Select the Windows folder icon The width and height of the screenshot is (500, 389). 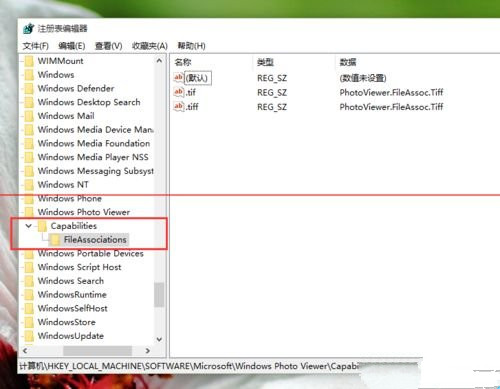[x=29, y=75]
